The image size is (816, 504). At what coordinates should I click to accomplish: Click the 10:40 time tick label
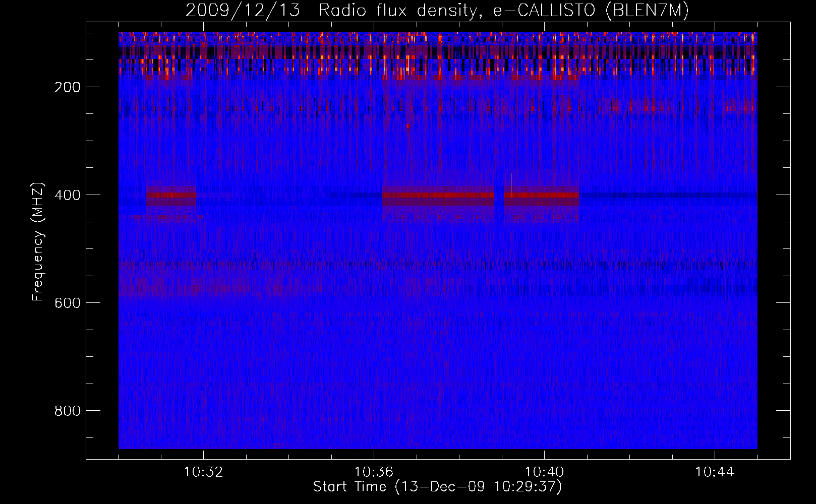544,472
